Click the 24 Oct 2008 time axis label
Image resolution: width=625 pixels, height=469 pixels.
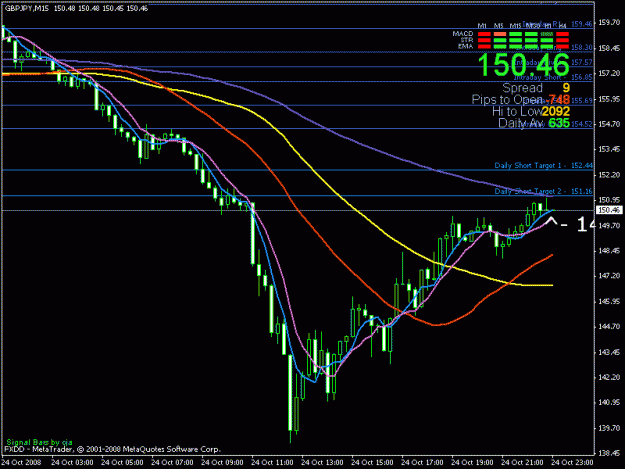tap(22, 463)
